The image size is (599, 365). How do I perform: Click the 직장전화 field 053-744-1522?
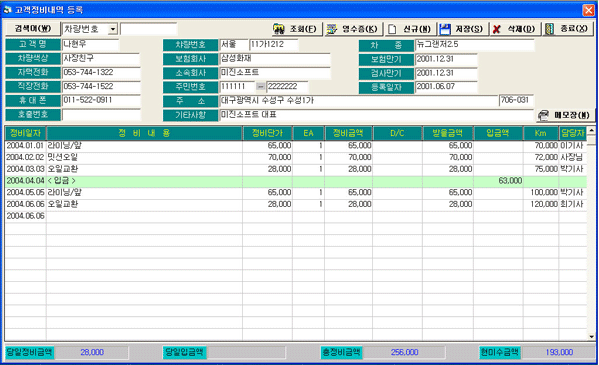tap(101, 87)
